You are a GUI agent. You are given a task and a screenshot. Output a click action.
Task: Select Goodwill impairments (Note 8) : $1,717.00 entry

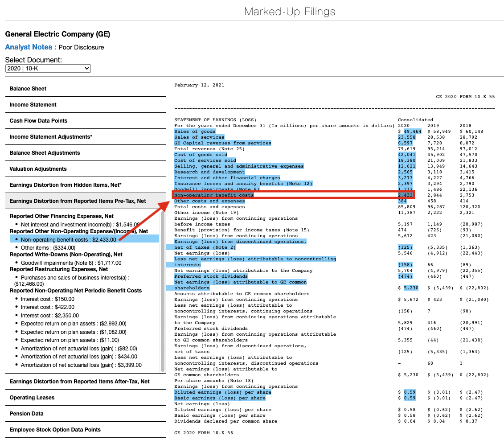tap(71, 263)
